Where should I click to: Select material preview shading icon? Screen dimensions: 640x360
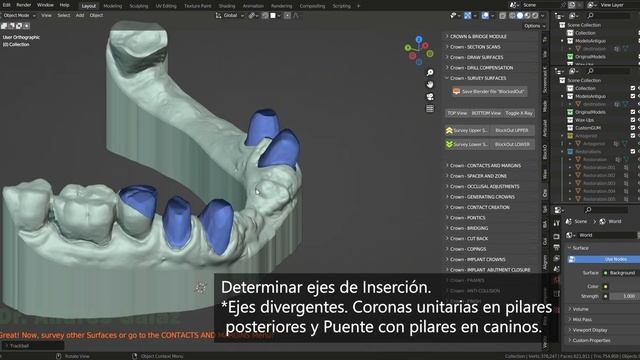[x=527, y=16]
